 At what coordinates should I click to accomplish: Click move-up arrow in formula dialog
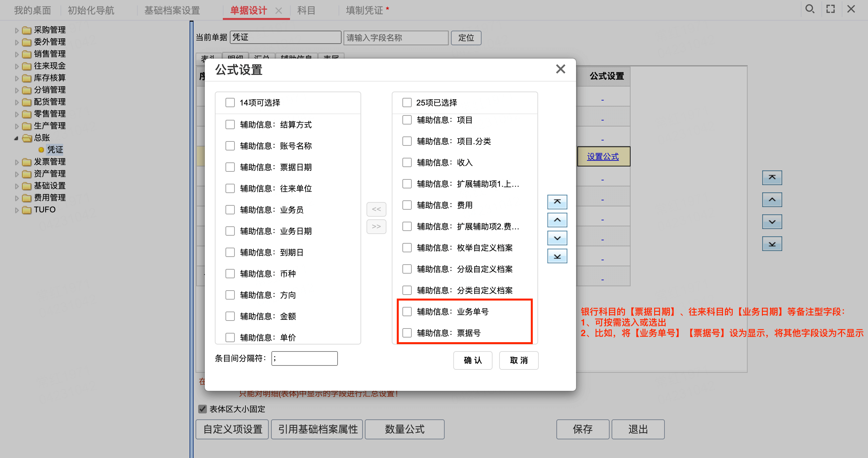tap(557, 220)
